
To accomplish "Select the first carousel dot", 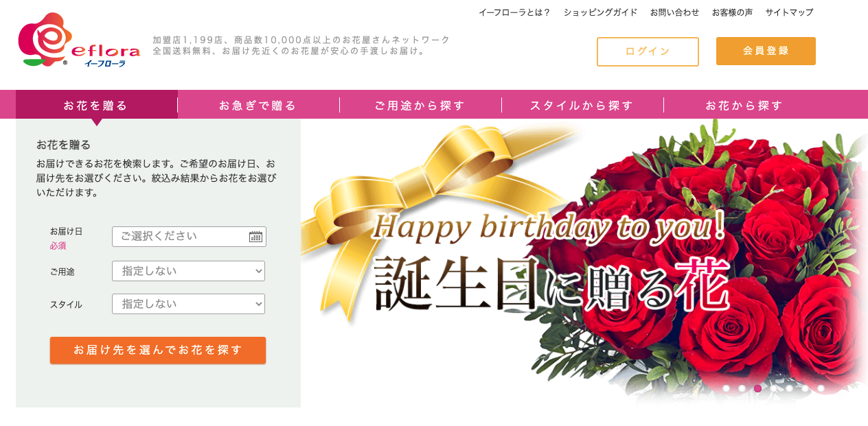I will (x=726, y=388).
